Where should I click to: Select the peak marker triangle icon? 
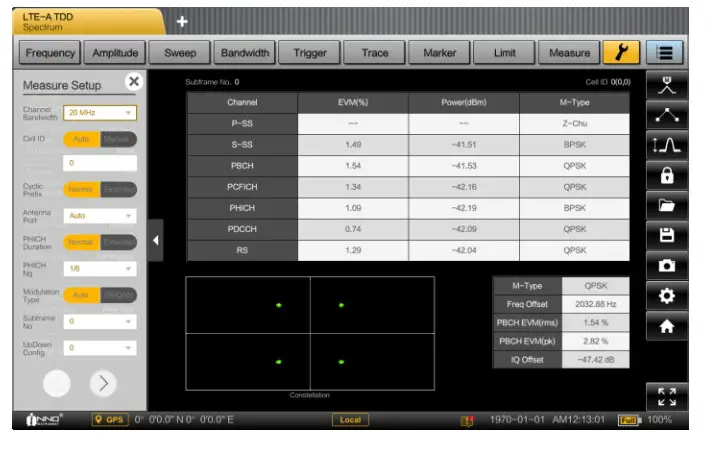(666, 115)
